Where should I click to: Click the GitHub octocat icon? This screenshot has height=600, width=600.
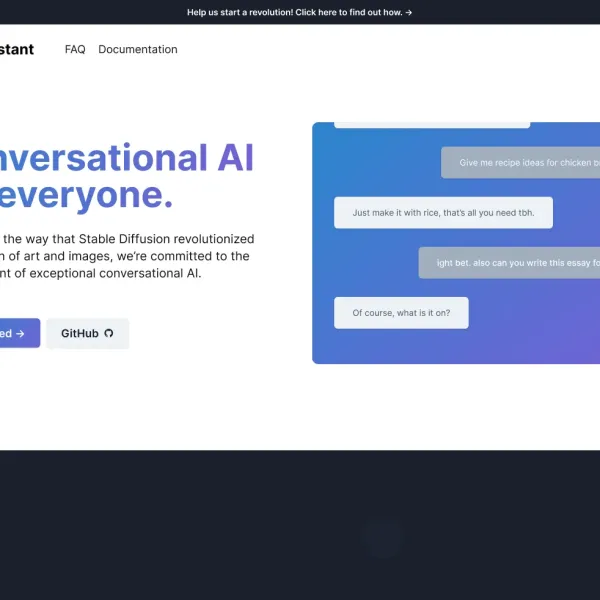(109, 333)
